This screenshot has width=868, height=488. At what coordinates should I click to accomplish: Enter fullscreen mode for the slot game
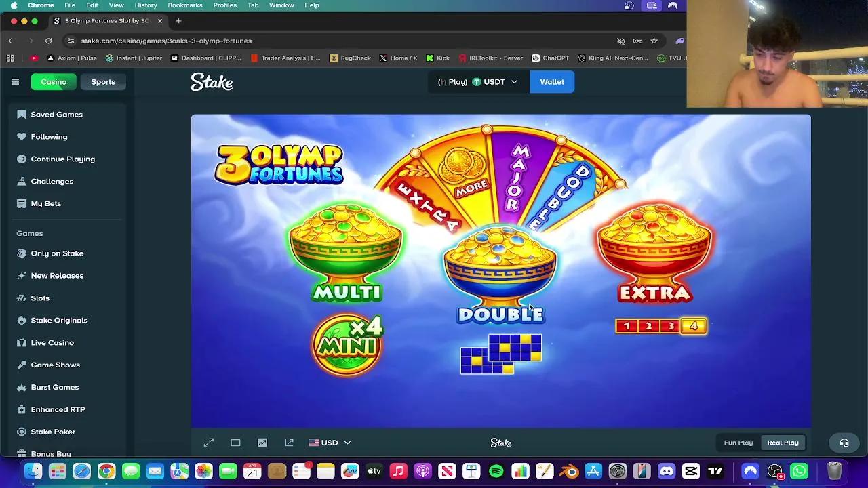click(209, 442)
